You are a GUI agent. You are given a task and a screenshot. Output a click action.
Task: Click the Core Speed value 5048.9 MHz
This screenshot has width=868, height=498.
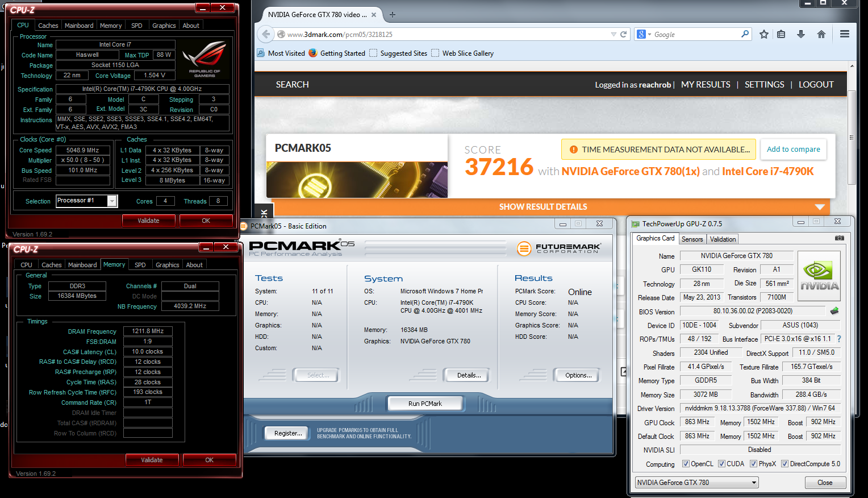[83, 150]
